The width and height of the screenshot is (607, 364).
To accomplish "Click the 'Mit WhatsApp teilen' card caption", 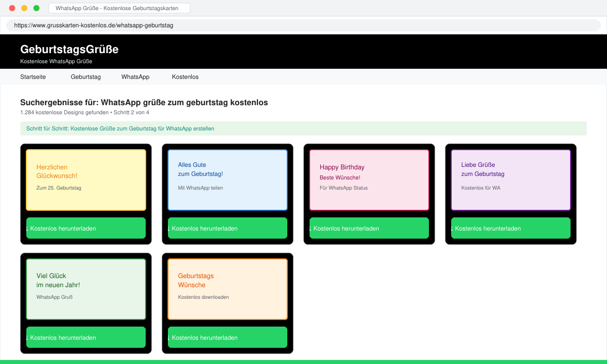I will point(200,188).
